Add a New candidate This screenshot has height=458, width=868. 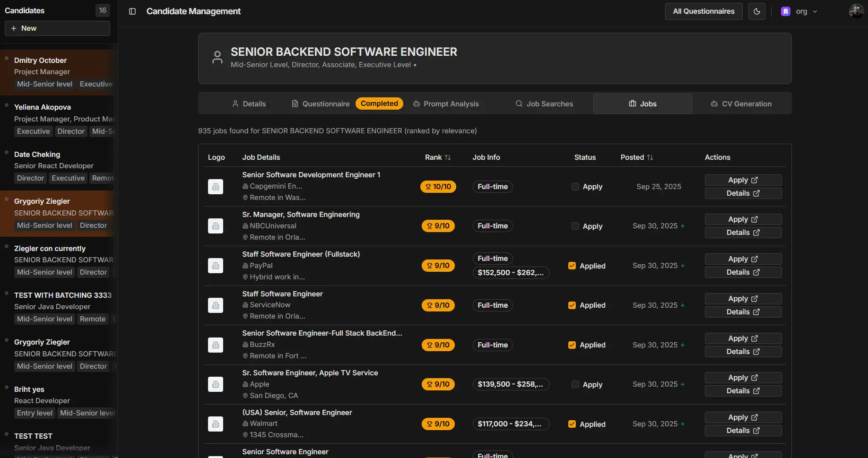pyautogui.click(x=57, y=28)
